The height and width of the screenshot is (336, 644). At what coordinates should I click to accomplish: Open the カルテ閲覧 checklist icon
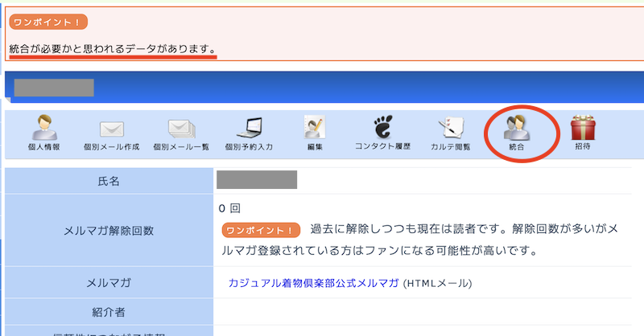coord(451,128)
